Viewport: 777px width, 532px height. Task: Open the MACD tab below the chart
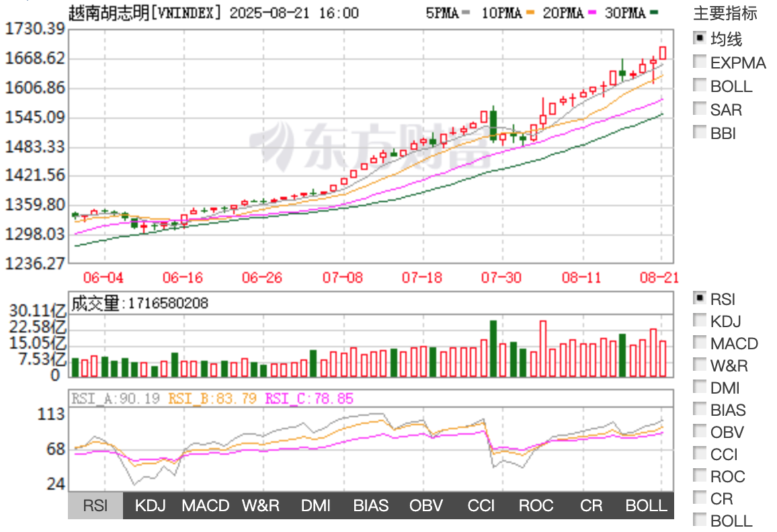point(206,506)
